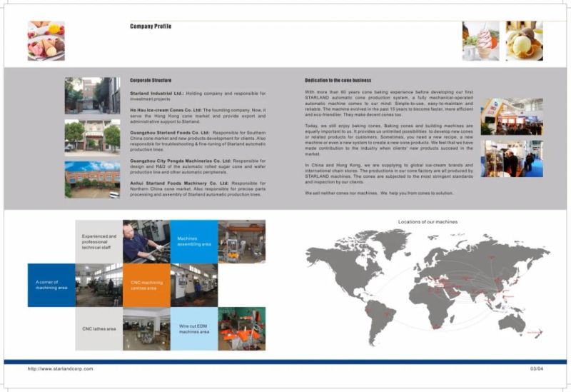The width and height of the screenshot is (571, 392).
Task: Open the upper trade-show booth photo
Action: coord(512,116)
